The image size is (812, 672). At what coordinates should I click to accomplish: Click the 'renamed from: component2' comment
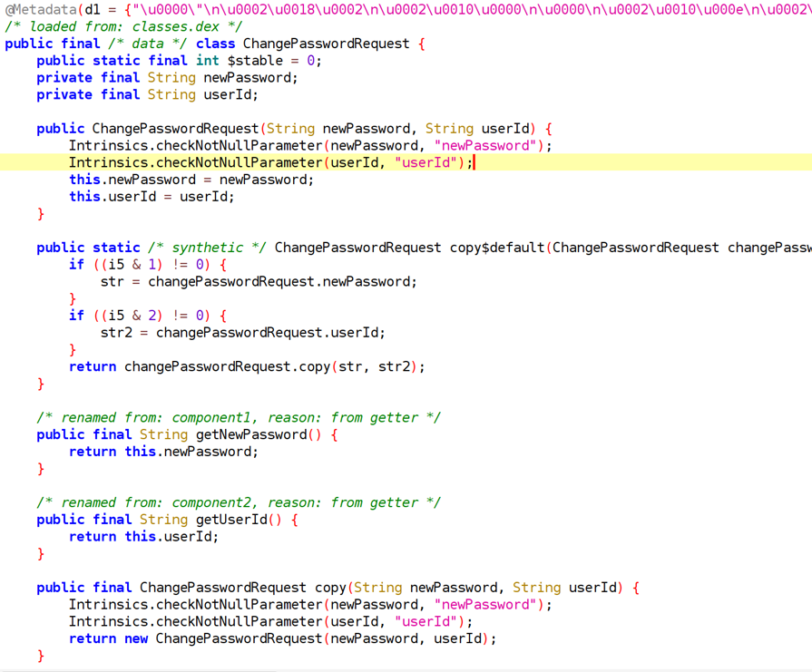click(x=239, y=502)
